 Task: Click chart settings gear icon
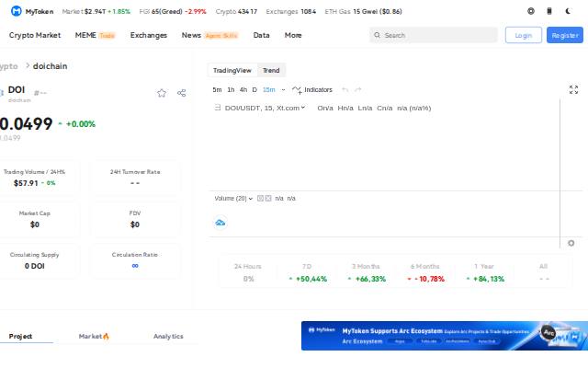point(571,243)
